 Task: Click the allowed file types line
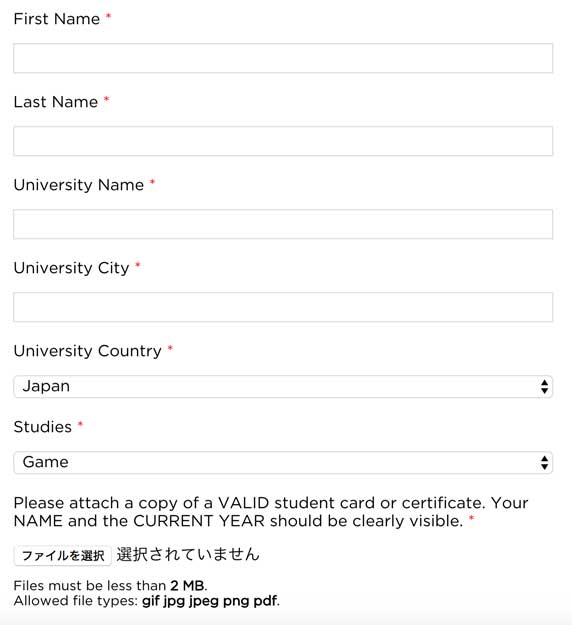pyautogui.click(x=147, y=601)
